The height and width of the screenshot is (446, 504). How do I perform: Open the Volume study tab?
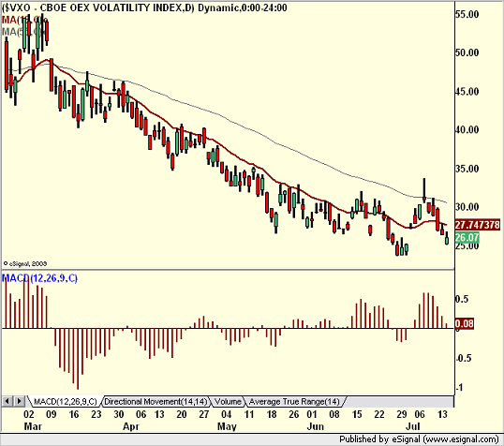tap(228, 402)
